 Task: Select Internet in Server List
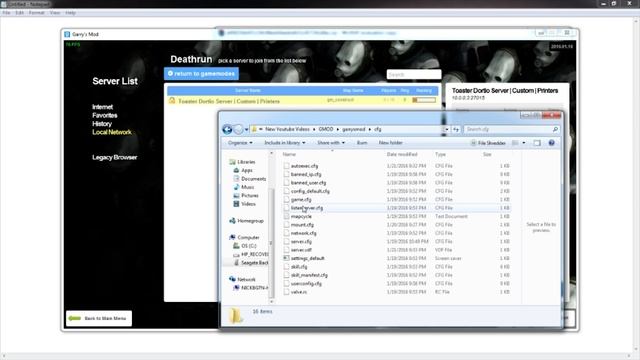pos(102,107)
